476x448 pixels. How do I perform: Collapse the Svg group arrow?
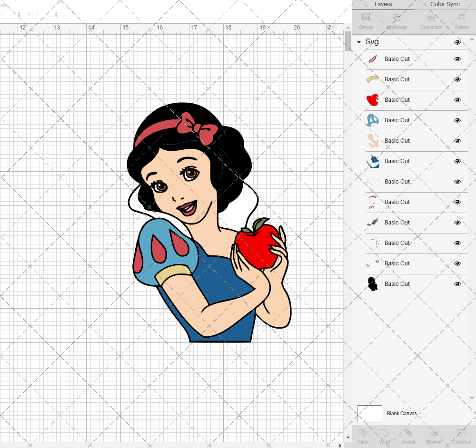359,42
